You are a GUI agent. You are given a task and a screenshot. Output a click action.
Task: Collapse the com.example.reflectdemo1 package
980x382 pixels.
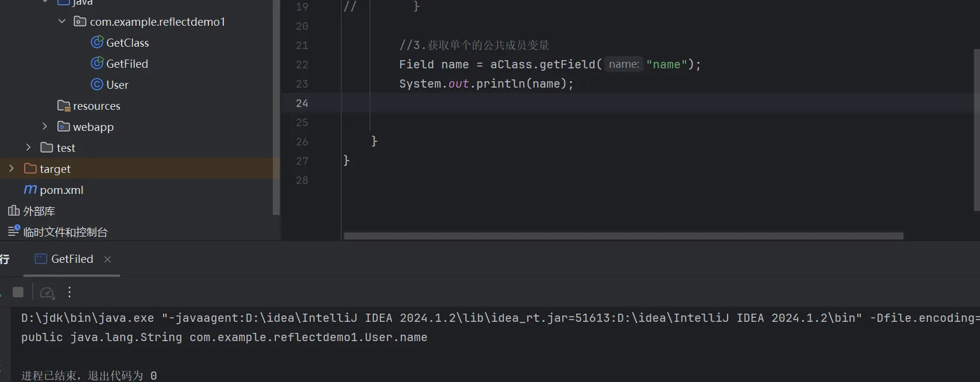pos(62,22)
